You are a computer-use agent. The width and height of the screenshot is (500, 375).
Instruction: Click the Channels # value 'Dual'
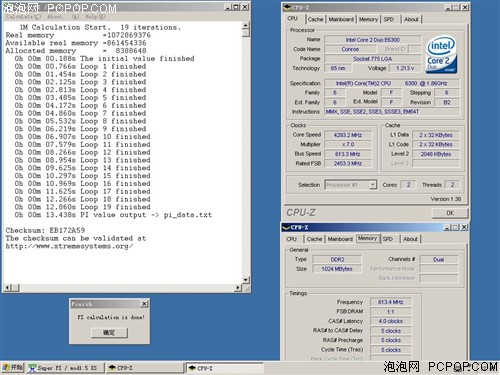click(x=439, y=259)
